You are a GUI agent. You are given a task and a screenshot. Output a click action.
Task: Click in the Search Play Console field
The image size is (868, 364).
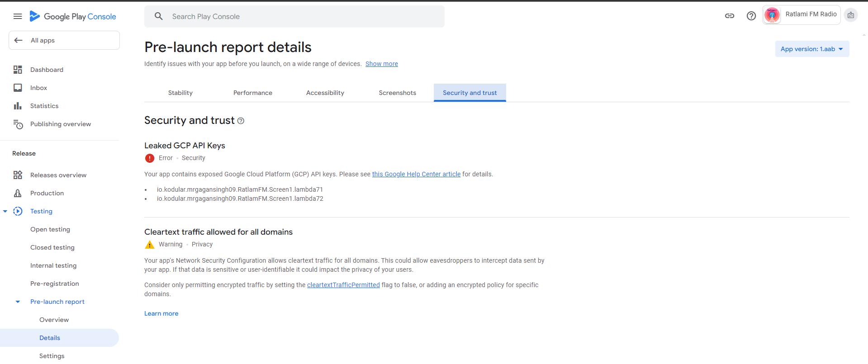coord(294,17)
